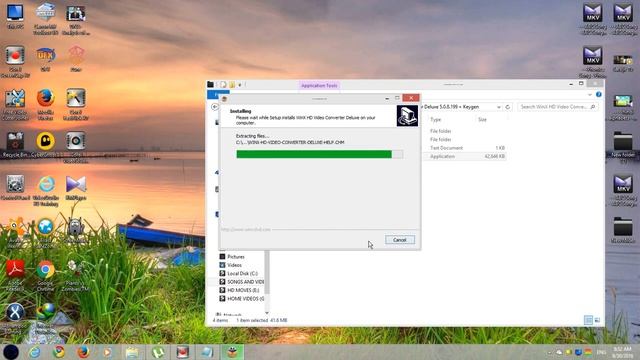Click the installer computer logo image
This screenshot has width=640, height=360.
pyautogui.click(x=407, y=116)
